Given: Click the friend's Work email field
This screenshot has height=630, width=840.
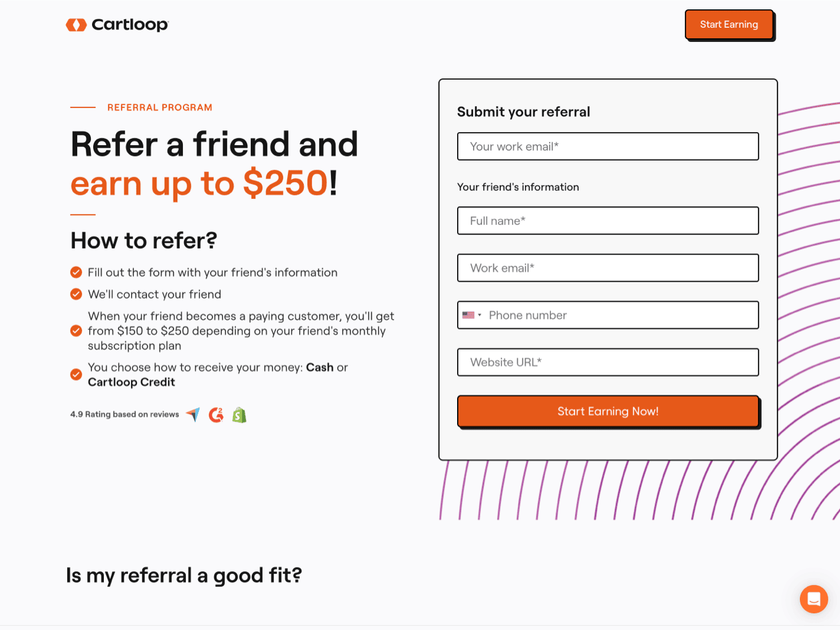Looking at the screenshot, I should [608, 267].
